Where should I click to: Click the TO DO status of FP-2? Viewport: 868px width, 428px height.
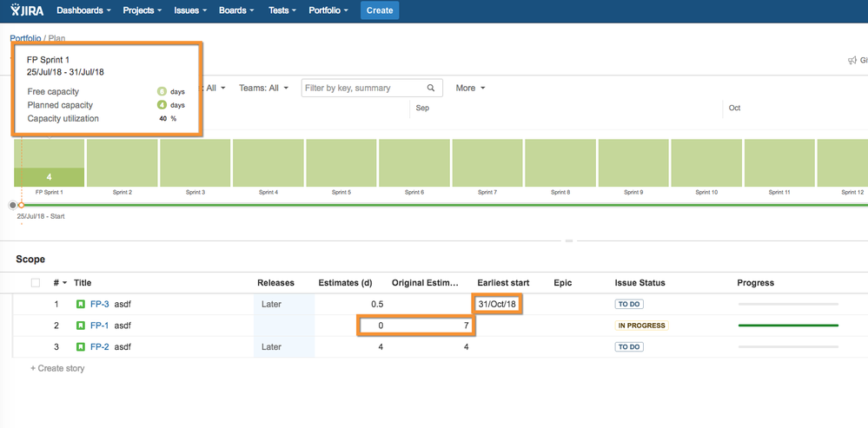(629, 347)
